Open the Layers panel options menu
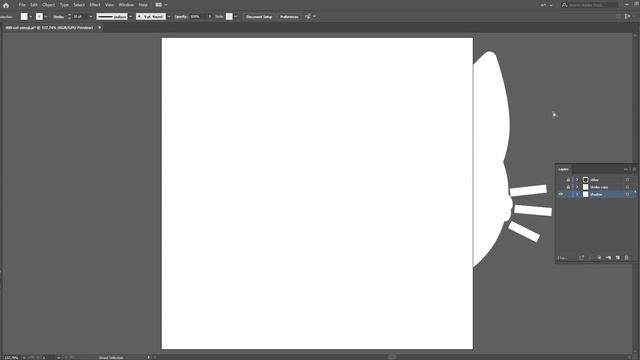The height and width of the screenshot is (360, 640). coord(634,169)
